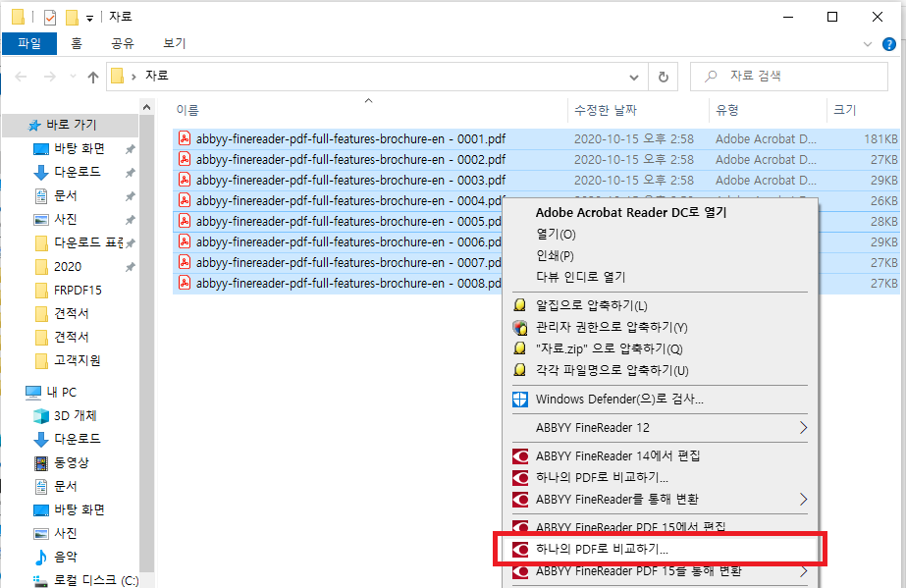The width and height of the screenshot is (906, 588).
Task: Switch to the 홈 tab
Action: coord(77,43)
